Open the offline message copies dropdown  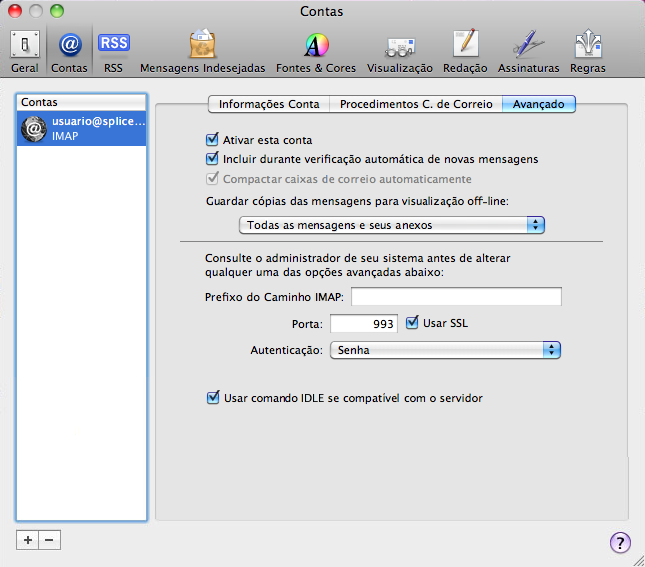(x=392, y=225)
